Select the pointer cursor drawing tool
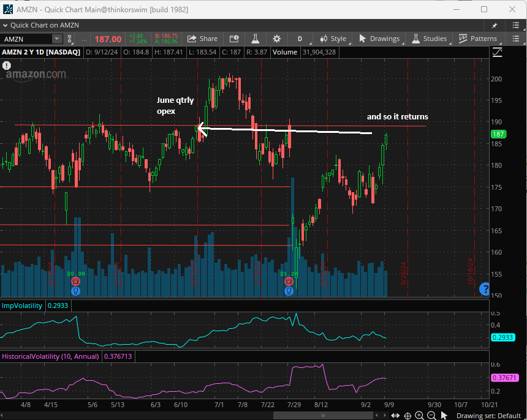Image resolution: width=527 pixels, height=420 pixels. coord(444,416)
